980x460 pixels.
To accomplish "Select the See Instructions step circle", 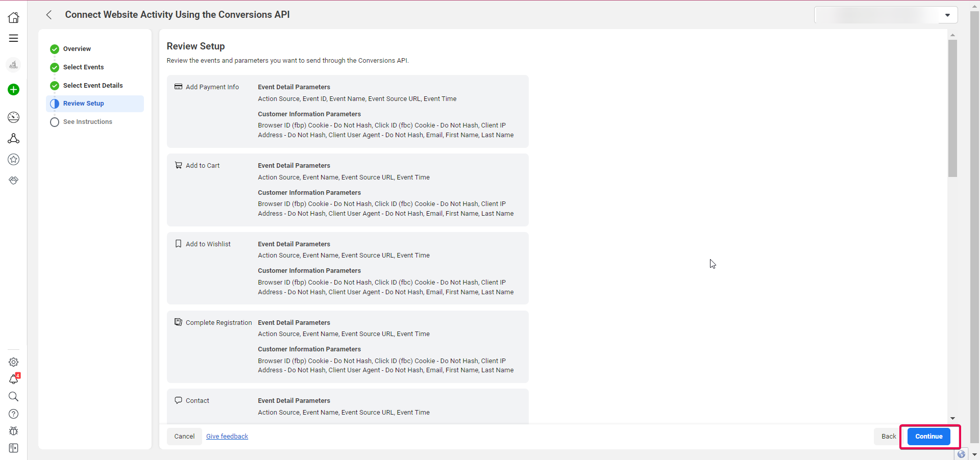I will 55,122.
